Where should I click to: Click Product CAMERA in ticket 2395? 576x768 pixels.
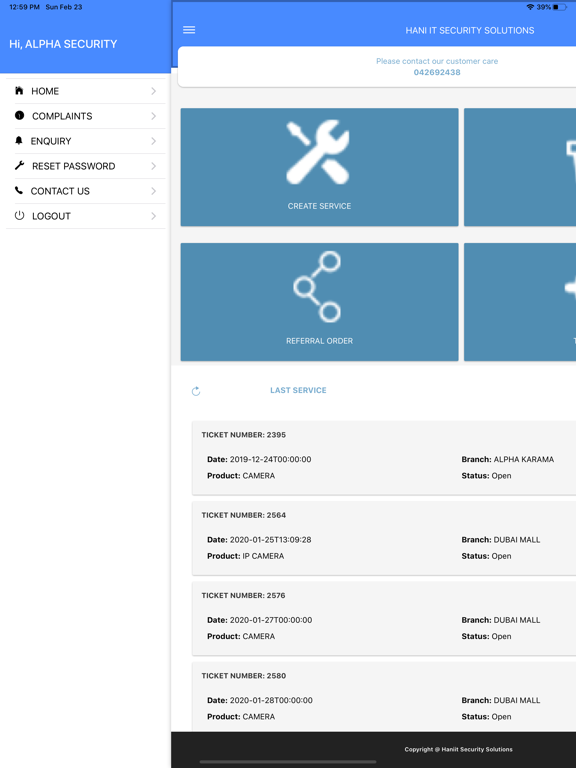point(241,476)
